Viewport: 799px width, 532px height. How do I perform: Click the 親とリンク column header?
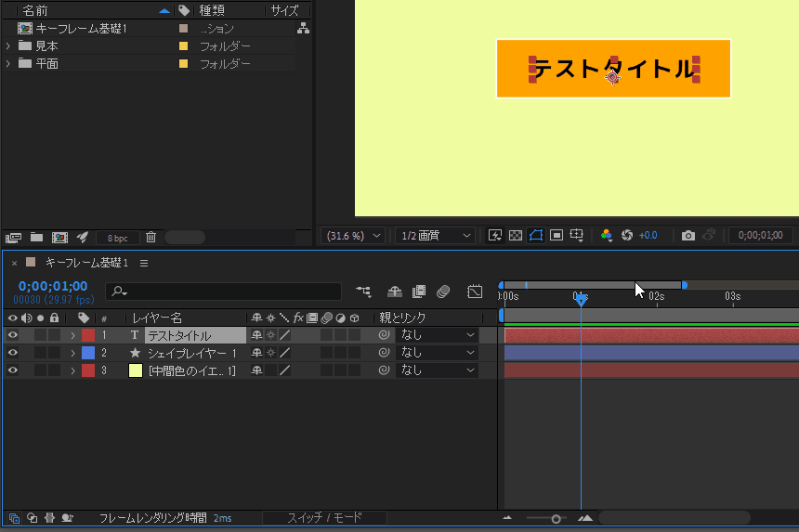click(x=402, y=318)
